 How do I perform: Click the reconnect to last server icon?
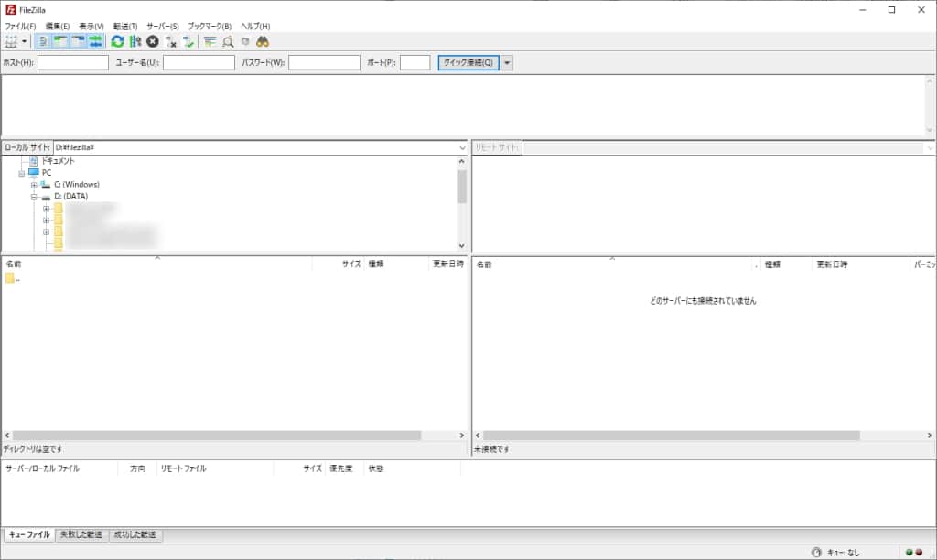pyautogui.click(x=188, y=41)
